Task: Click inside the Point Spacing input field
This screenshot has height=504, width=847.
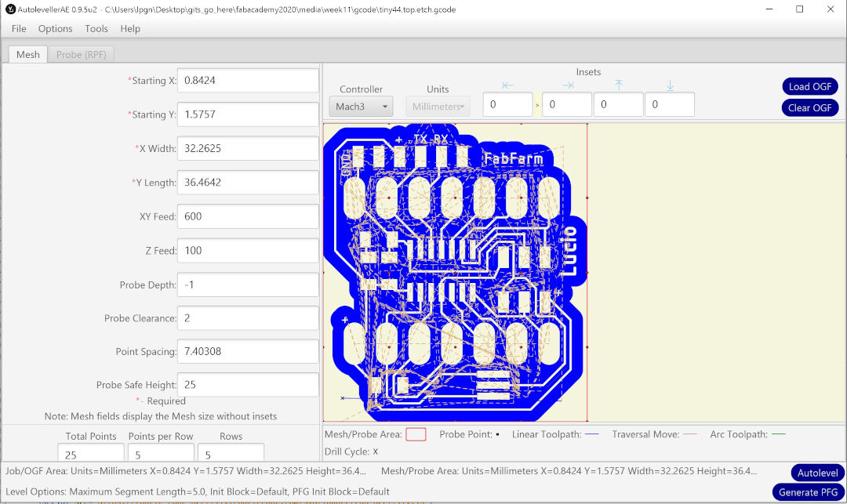Action: click(x=247, y=351)
